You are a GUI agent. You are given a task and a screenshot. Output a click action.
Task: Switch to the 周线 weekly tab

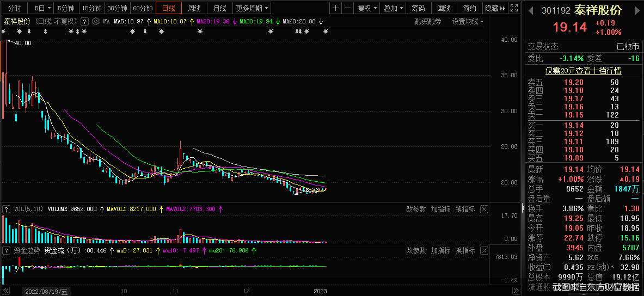click(194, 8)
